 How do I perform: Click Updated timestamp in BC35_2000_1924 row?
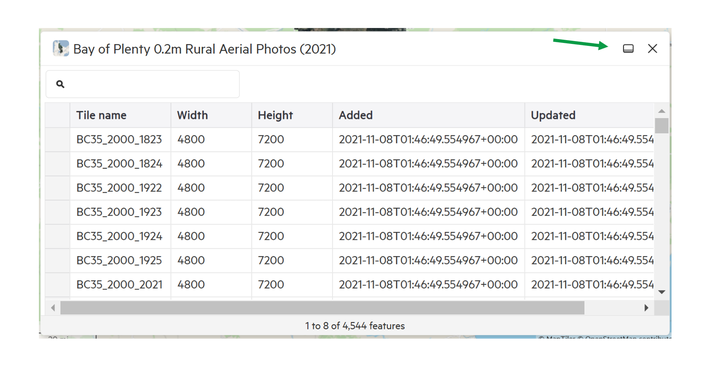pos(592,236)
